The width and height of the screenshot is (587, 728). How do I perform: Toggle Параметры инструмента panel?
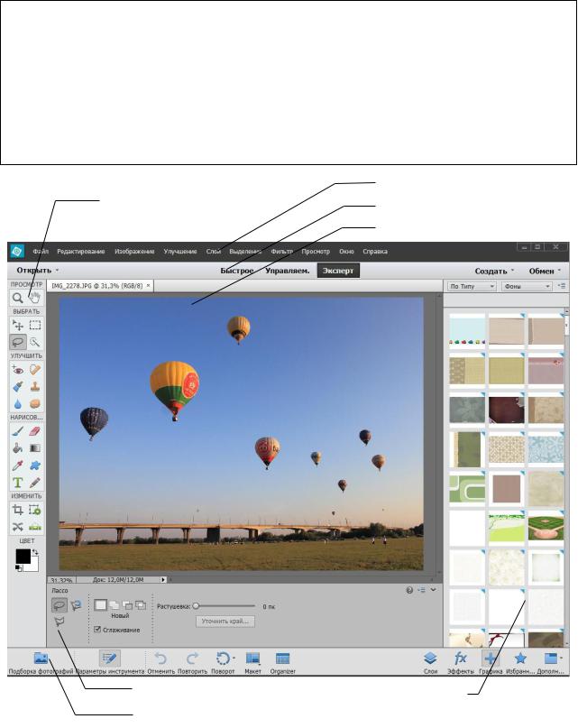109,662
